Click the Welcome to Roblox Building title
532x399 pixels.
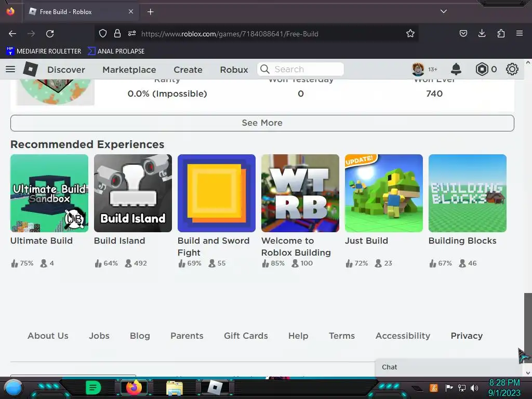click(296, 247)
